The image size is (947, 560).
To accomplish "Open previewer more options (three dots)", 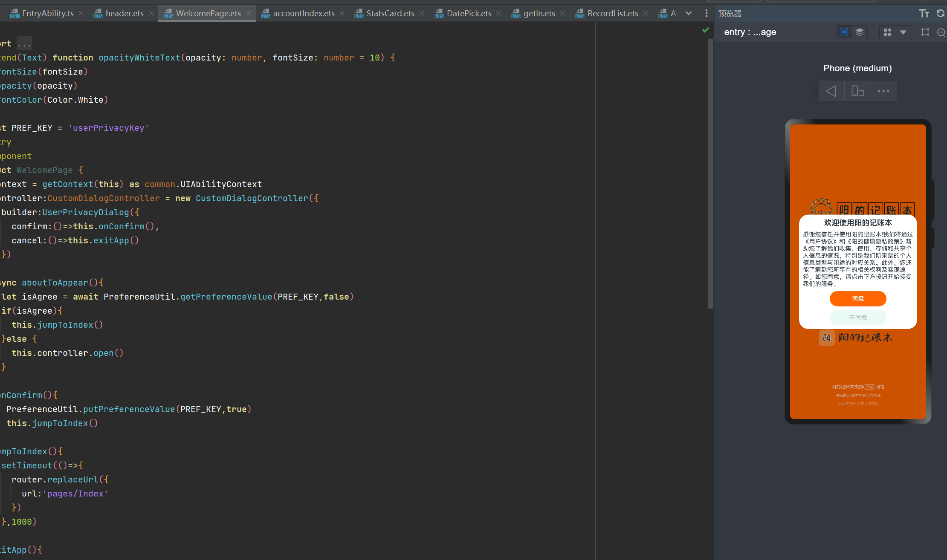I will click(x=883, y=91).
